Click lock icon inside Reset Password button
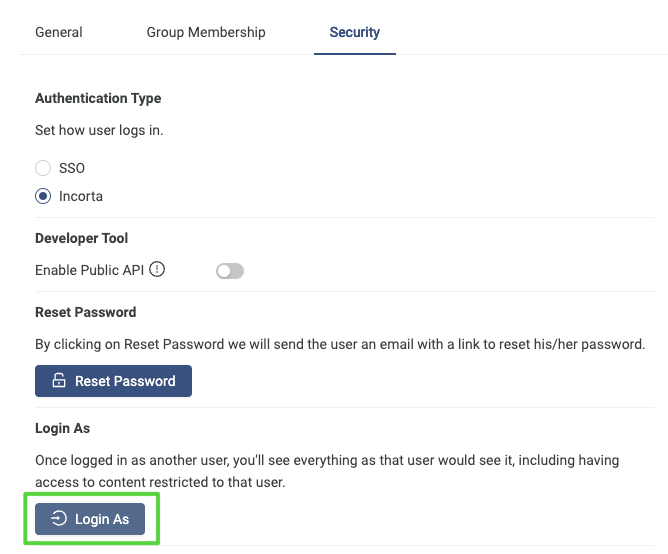 [58, 381]
